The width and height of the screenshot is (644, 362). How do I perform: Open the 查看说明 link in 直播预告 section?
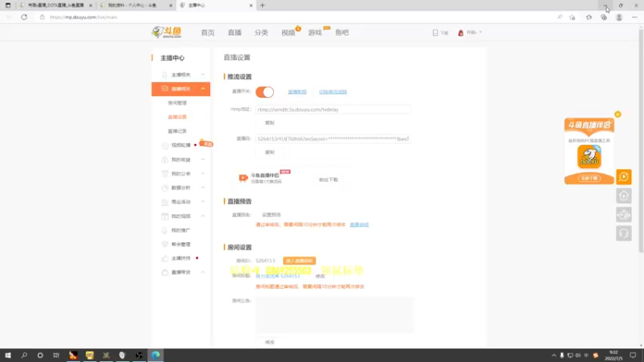pyautogui.click(x=359, y=224)
